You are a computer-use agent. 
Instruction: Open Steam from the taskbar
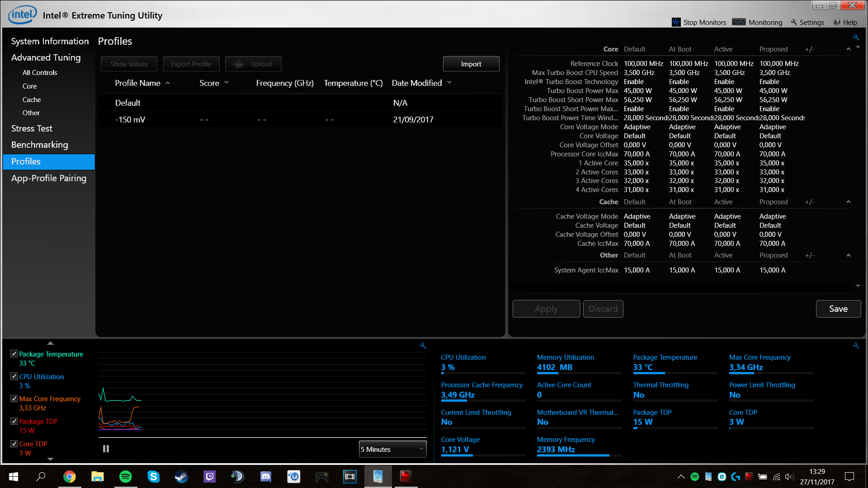(181, 476)
